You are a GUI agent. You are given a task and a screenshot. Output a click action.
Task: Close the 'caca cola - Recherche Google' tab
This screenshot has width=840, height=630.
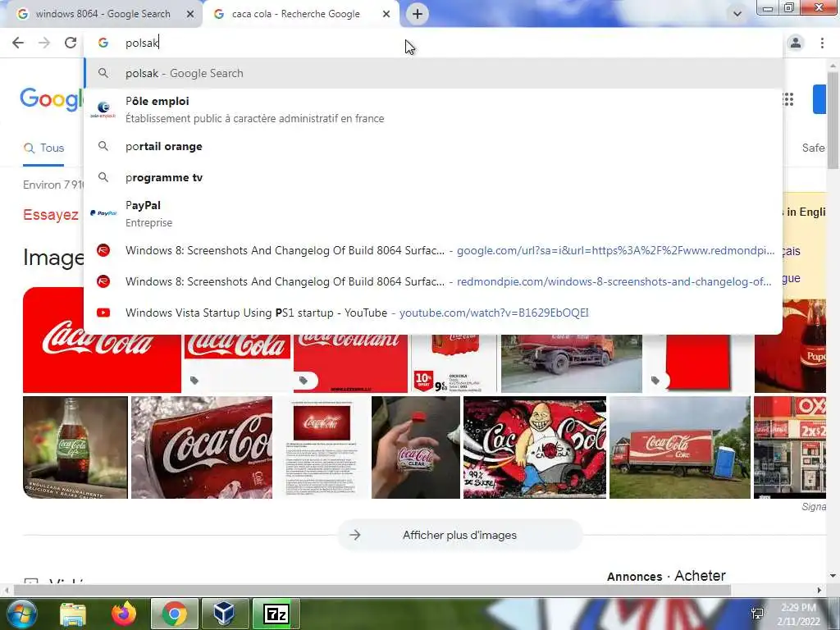tap(386, 14)
